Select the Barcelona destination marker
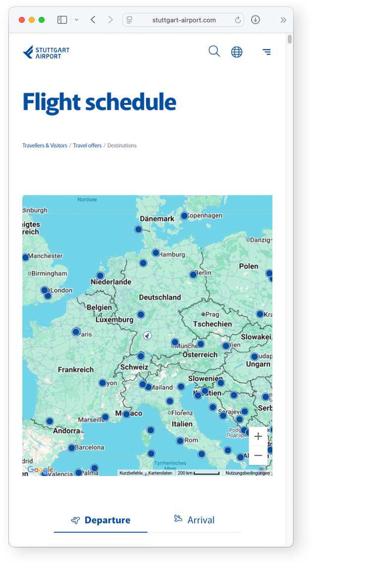This screenshot has height=588, width=365. 72,448
